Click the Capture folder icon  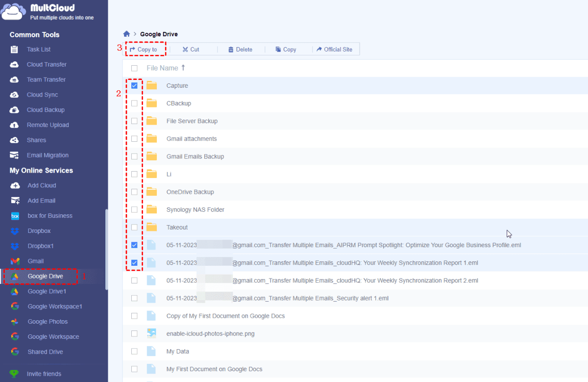point(152,85)
